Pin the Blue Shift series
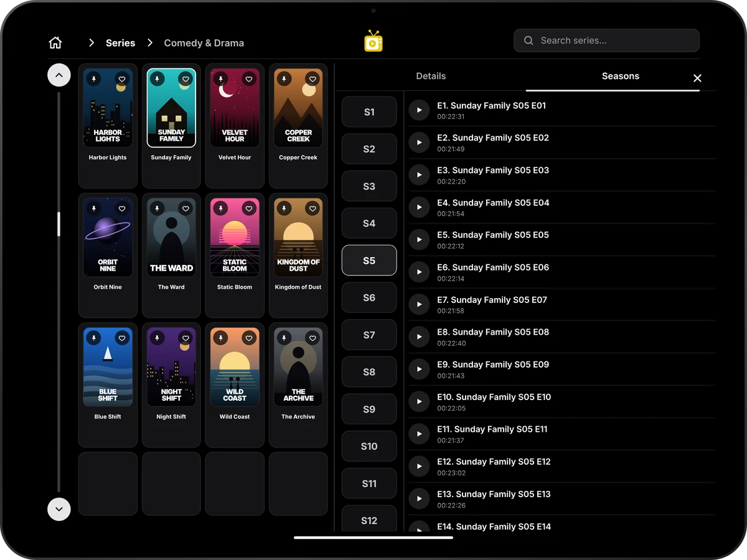 pyautogui.click(x=93, y=338)
